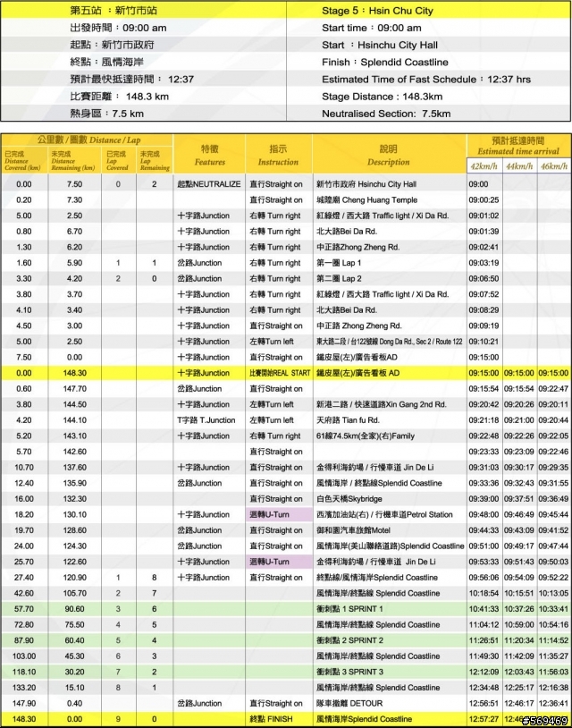Click '09:39:00' time in Skybridge row

click(x=484, y=499)
